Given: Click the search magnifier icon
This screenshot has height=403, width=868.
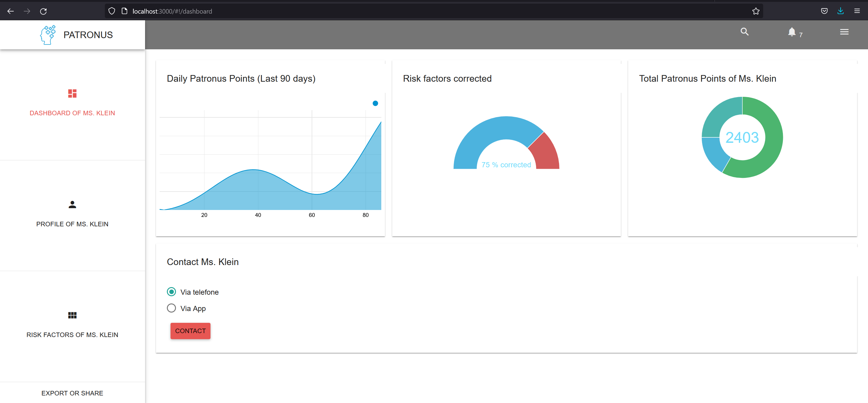Looking at the screenshot, I should [x=744, y=32].
